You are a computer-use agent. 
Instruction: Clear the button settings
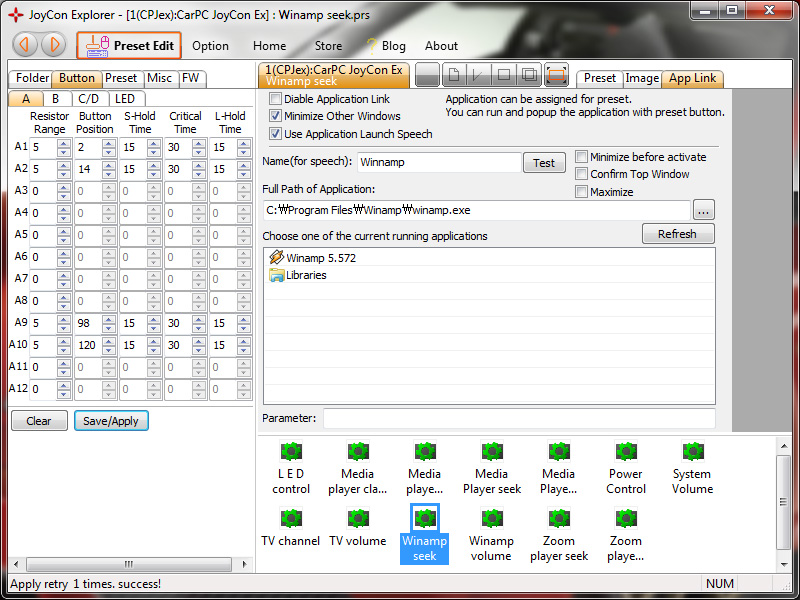pyautogui.click(x=39, y=421)
